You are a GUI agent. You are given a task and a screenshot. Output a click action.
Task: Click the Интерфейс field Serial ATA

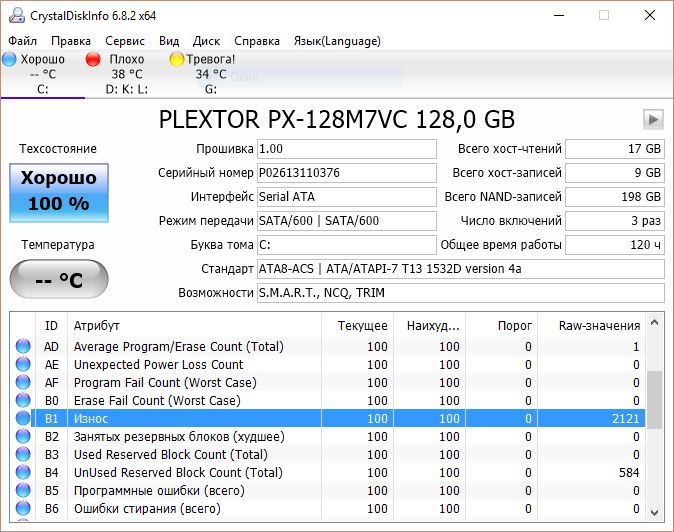pyautogui.click(x=347, y=197)
